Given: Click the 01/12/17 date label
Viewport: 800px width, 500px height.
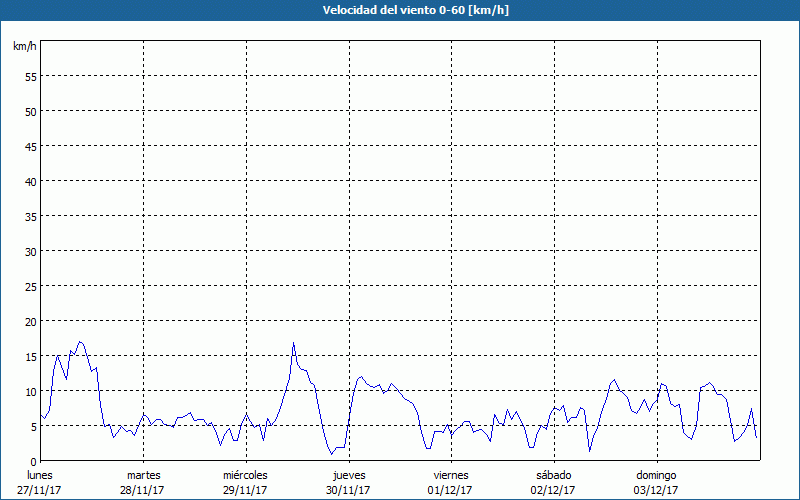Looking at the screenshot, I should [x=451, y=489].
